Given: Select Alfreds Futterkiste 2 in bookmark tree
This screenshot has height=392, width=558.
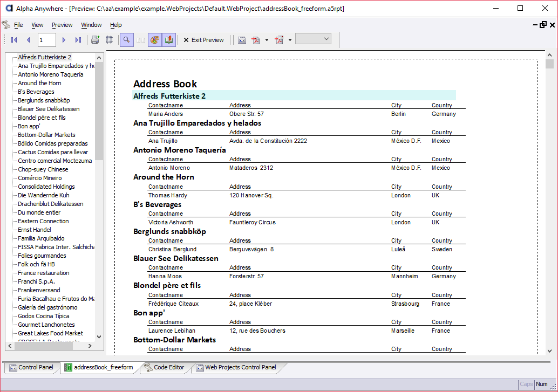Looking at the screenshot, I should (45, 57).
